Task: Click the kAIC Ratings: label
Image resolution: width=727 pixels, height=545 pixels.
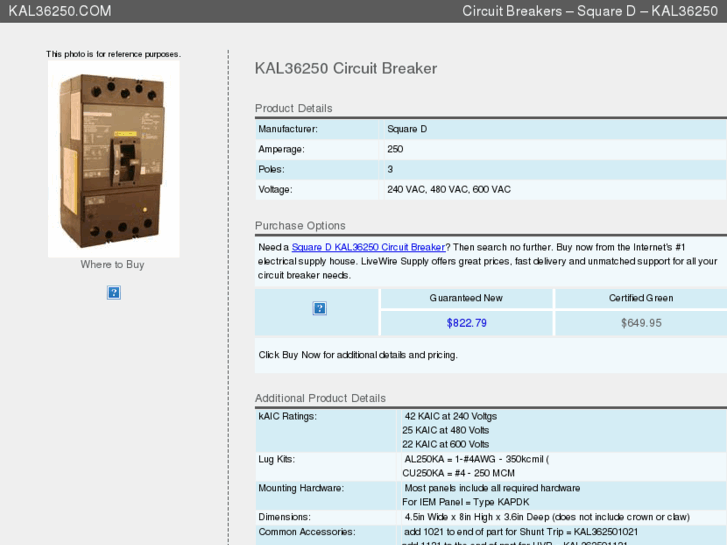Action: (x=287, y=416)
